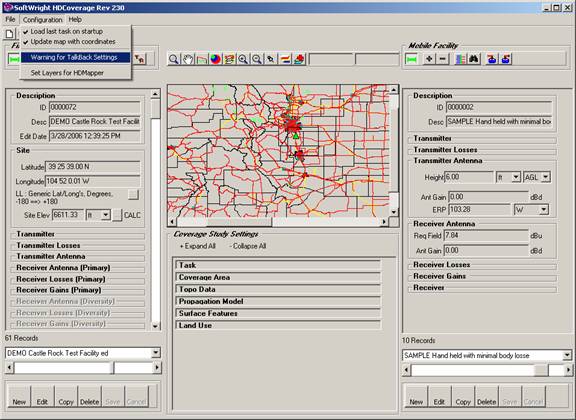The height and width of the screenshot is (420, 576).
Task: Click the open folder map icon
Action: point(202,59)
